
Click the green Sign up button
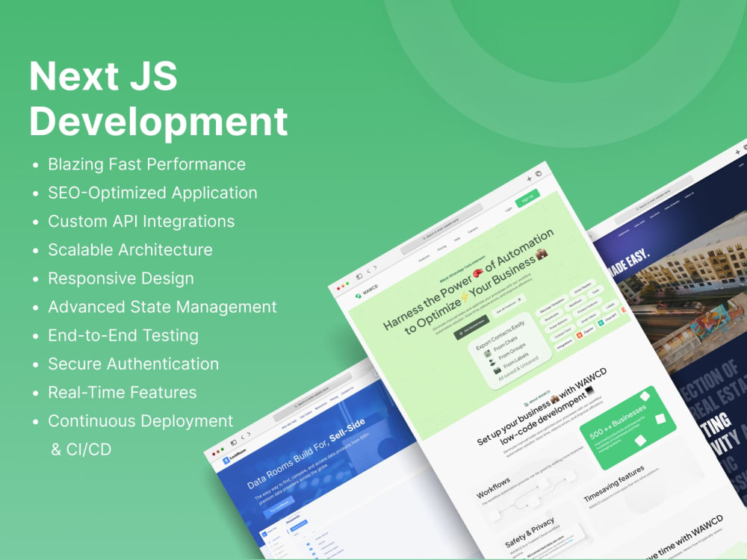tap(528, 198)
